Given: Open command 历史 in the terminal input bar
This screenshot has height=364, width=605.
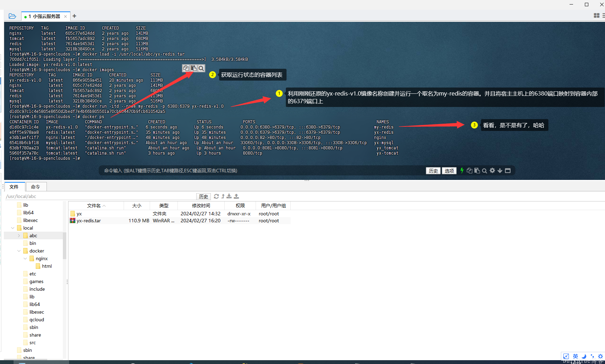Looking at the screenshot, I should (x=433, y=171).
